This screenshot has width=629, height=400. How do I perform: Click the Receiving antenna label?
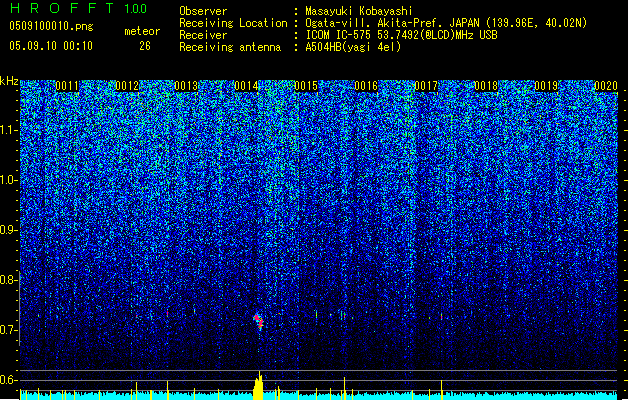tap(230, 47)
